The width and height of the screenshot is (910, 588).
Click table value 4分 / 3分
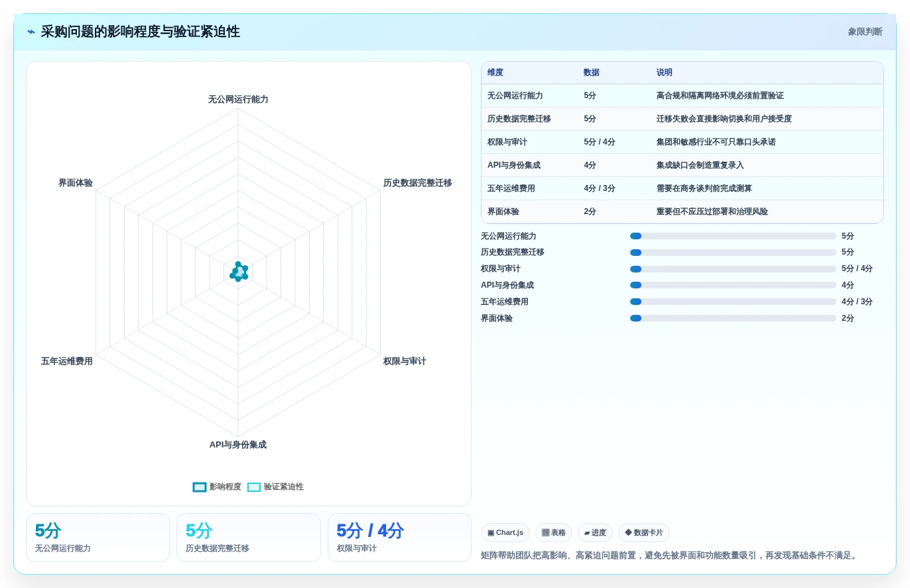[600, 188]
